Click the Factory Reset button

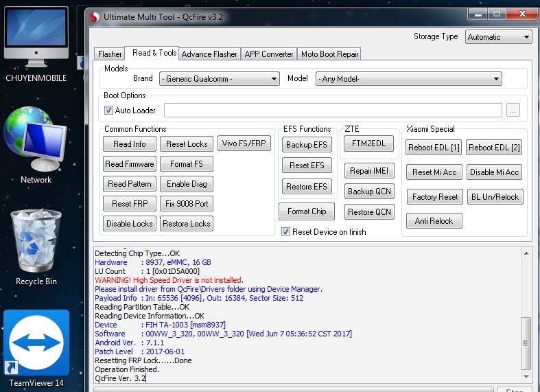pos(435,197)
